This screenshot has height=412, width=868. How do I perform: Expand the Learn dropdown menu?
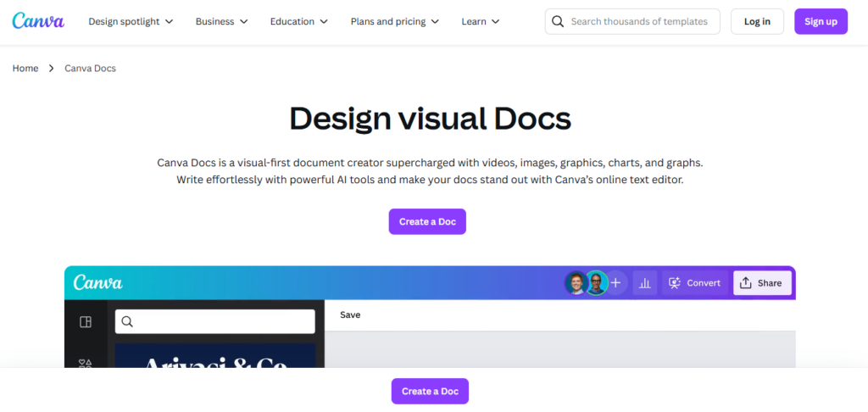point(481,21)
